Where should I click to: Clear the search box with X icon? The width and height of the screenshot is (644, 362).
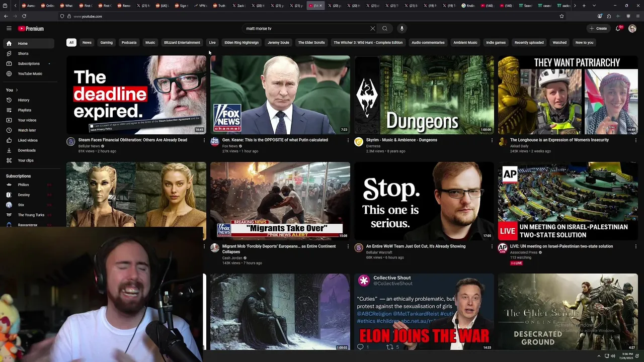pos(372,29)
